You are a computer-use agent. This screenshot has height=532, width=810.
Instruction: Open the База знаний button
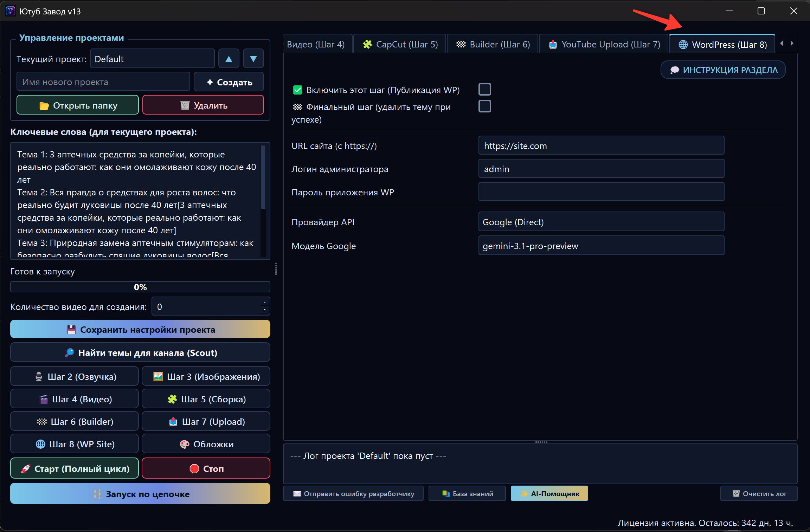point(467,493)
